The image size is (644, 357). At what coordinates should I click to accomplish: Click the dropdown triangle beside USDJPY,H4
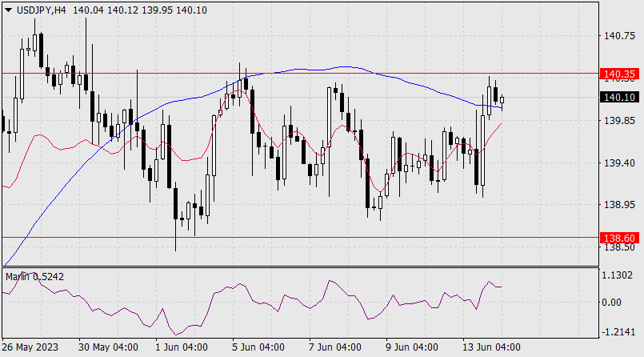[x=7, y=10]
